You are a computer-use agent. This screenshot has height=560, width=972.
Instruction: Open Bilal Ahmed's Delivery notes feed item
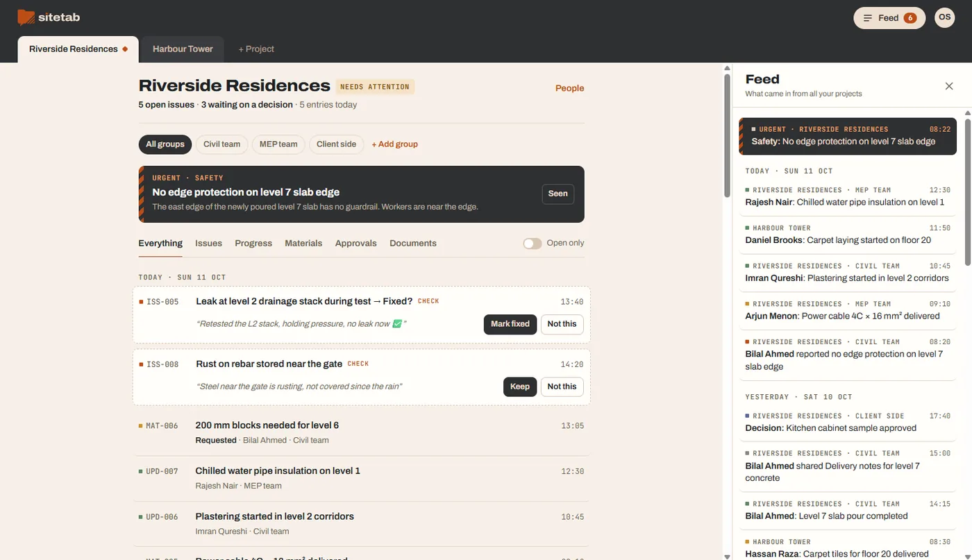click(848, 466)
